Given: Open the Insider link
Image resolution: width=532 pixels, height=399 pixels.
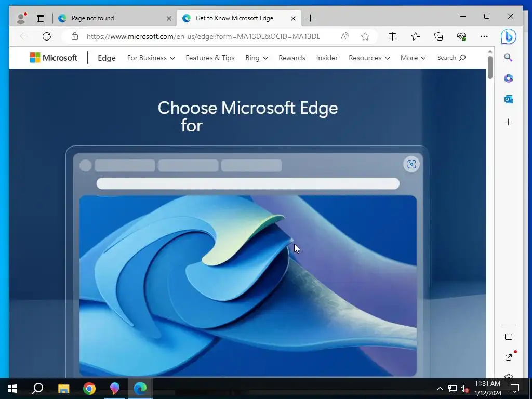Looking at the screenshot, I should [x=327, y=58].
